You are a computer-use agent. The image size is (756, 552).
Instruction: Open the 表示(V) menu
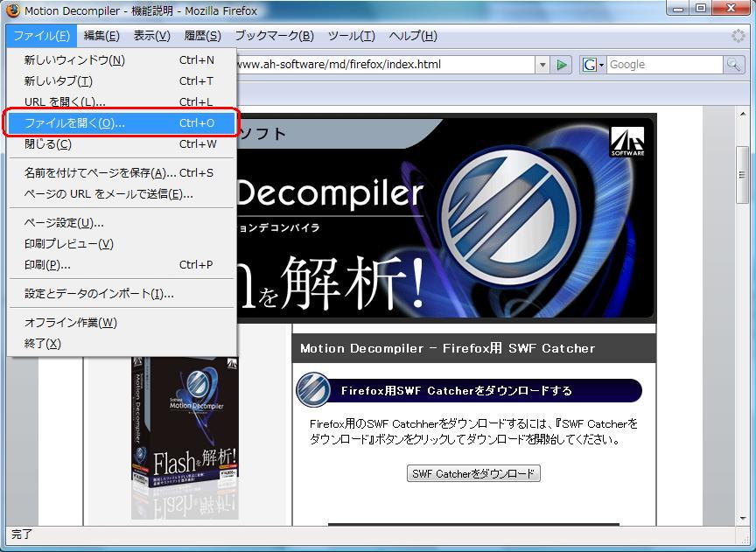(152, 36)
